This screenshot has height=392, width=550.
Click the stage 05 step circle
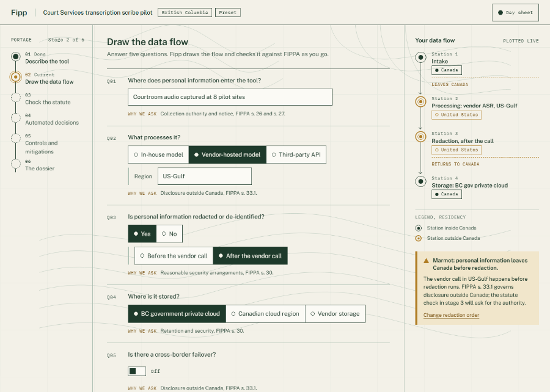15,138
